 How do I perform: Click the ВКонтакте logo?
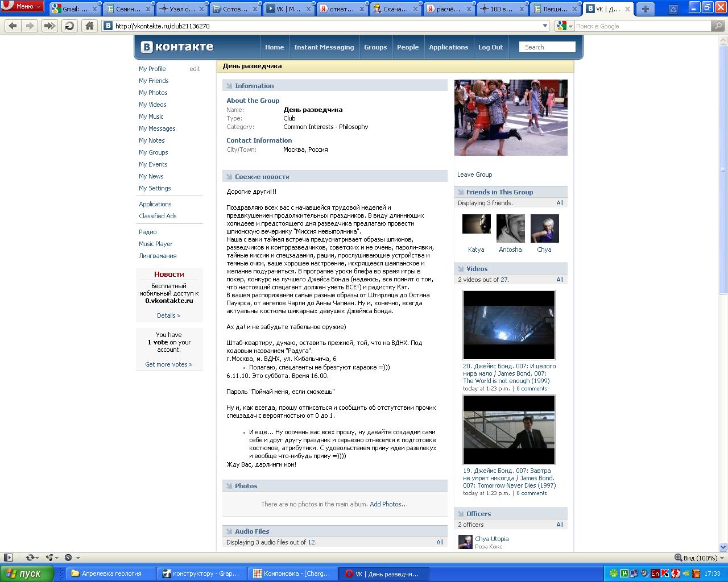[177, 47]
